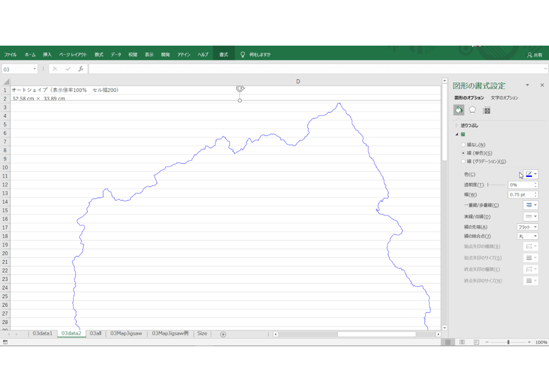Click the formula bar cancel X icon
Screen dimensions: 549x392
[x=55, y=69]
